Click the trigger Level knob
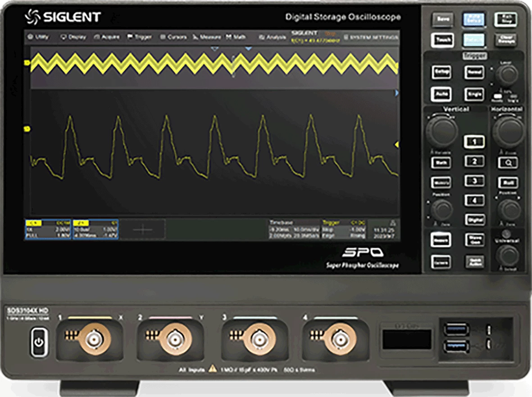This screenshot has height=397, width=532. tap(507, 75)
